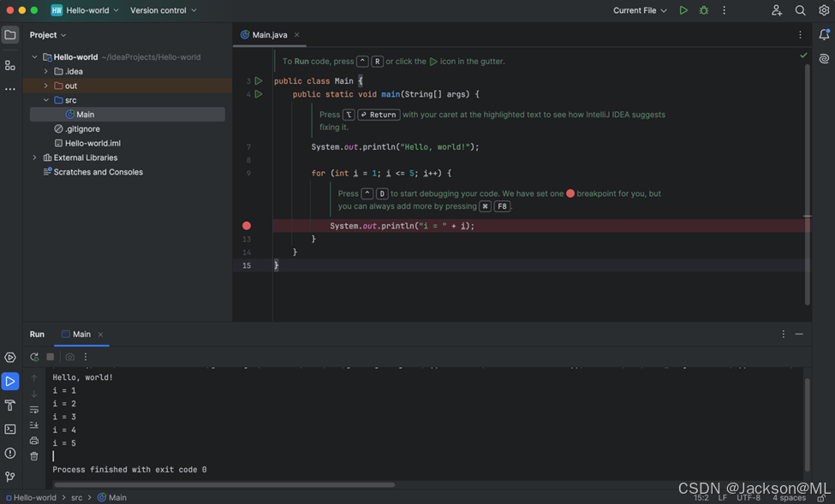Open the Notifications bell icon

(x=824, y=35)
